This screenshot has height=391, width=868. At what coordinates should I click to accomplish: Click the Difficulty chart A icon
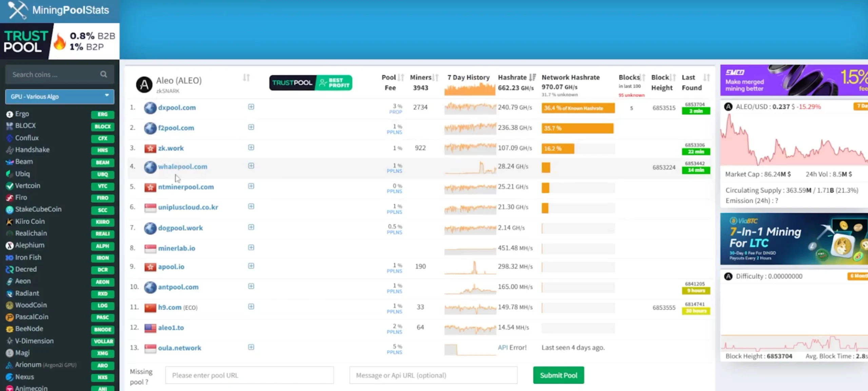(x=728, y=277)
